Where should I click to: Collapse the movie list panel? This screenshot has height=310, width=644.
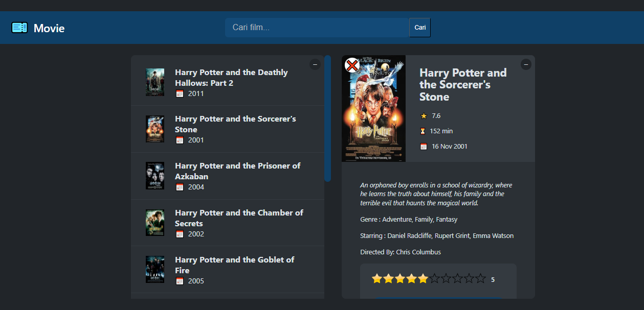click(x=315, y=64)
